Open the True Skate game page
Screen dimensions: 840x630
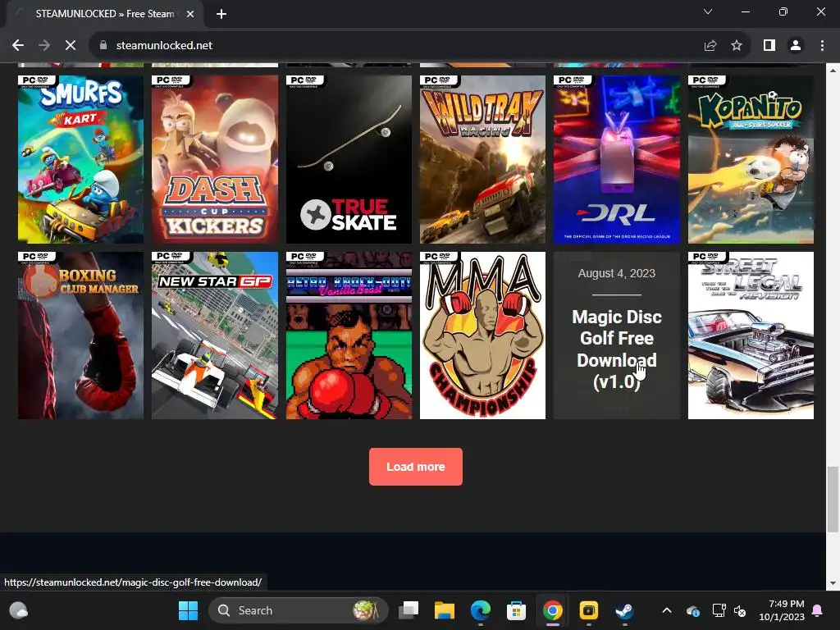pos(349,159)
